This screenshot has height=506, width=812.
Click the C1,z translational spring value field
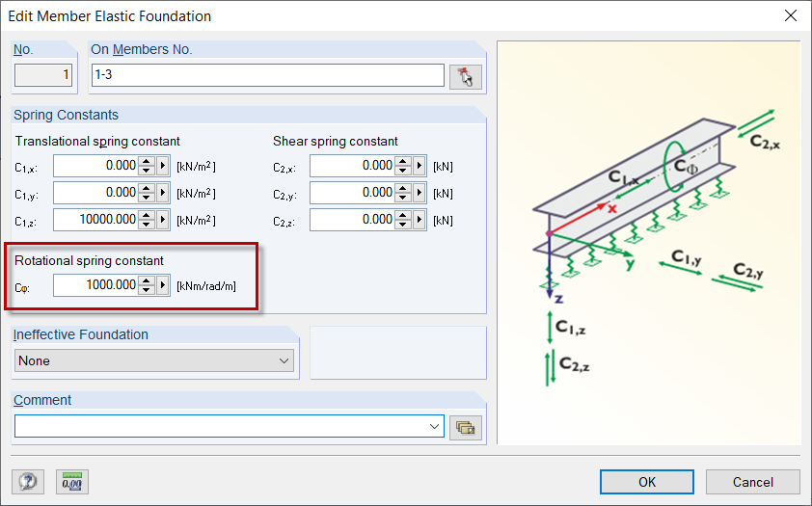96,220
